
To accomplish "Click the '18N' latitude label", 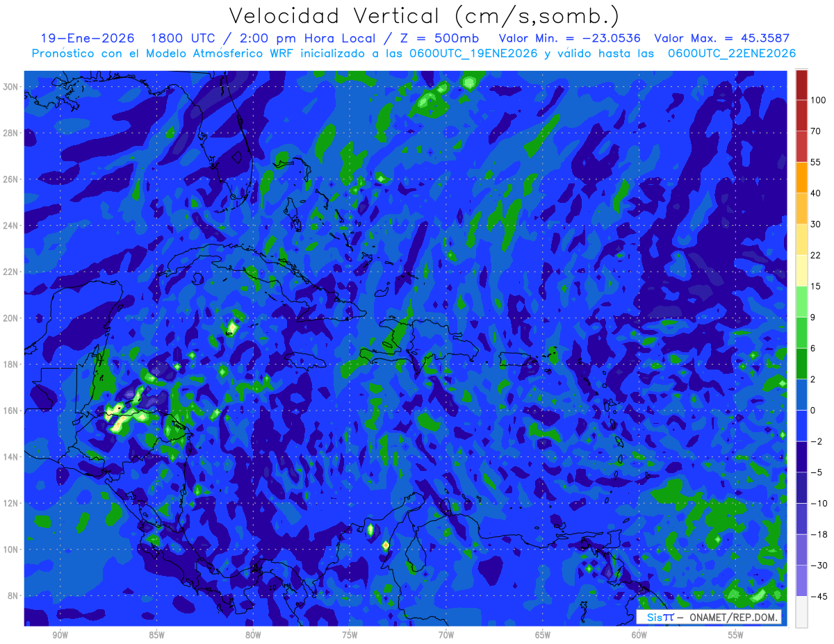I will pyautogui.click(x=12, y=364).
